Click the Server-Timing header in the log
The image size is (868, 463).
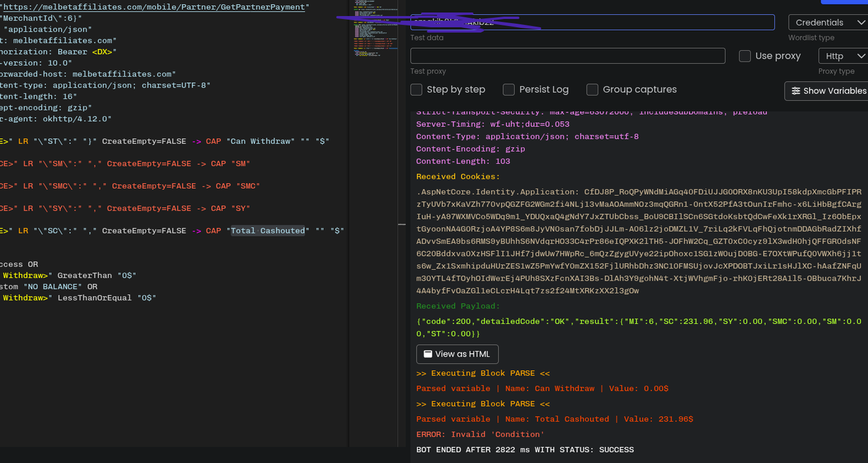coord(493,124)
